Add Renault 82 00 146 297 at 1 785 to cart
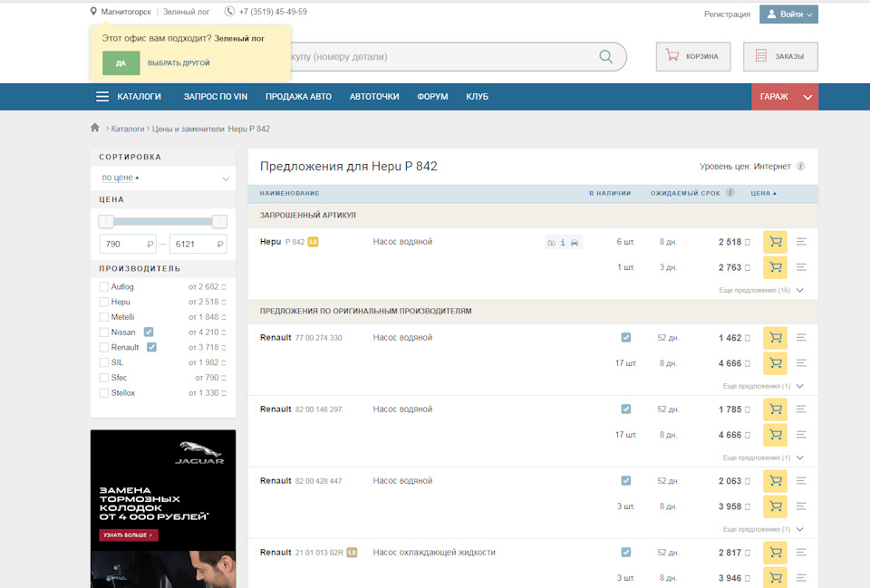Viewport: 870px width, 588px height. pyautogui.click(x=775, y=410)
